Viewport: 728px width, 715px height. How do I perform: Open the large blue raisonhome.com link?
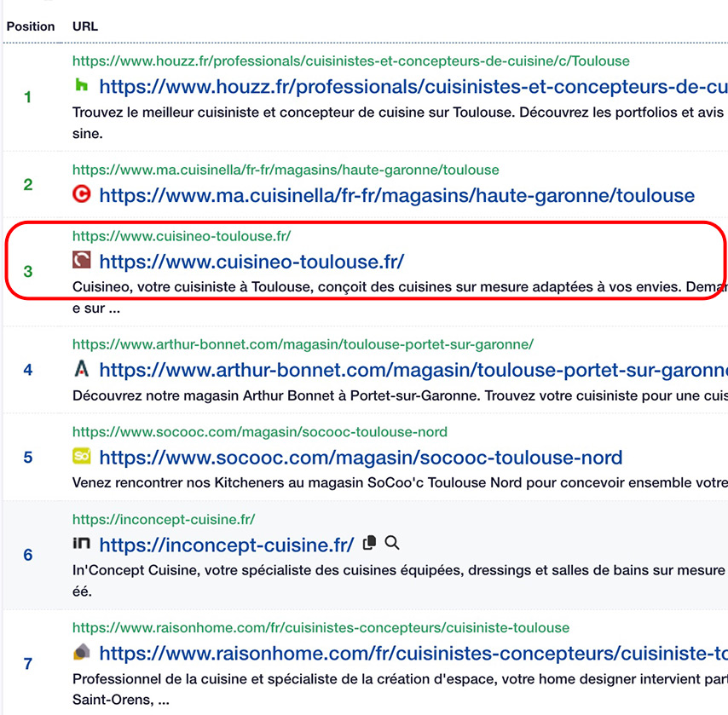(413, 654)
